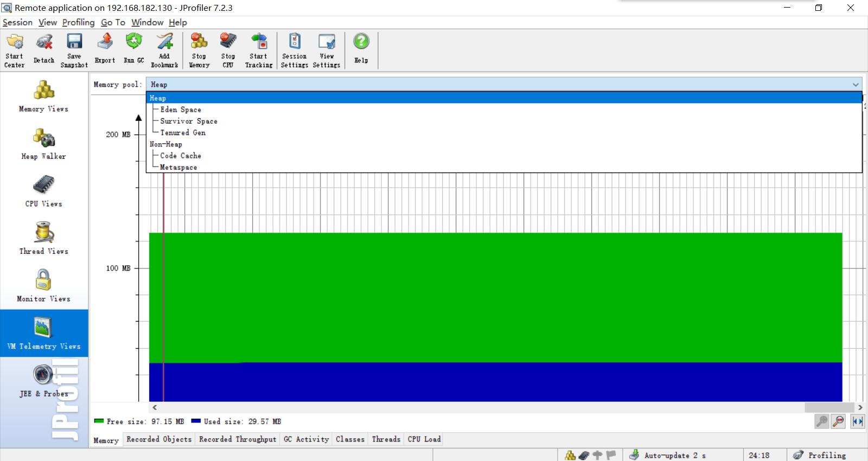This screenshot has height=461, width=868.
Task: Start Tracking from toolbar
Action: (259, 50)
